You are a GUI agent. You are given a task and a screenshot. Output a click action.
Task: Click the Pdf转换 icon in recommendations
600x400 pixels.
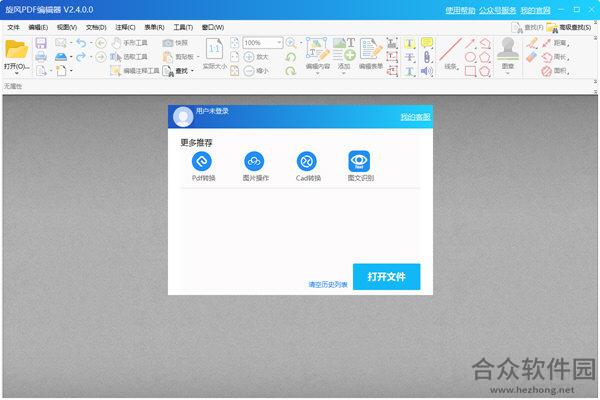pyautogui.click(x=202, y=161)
